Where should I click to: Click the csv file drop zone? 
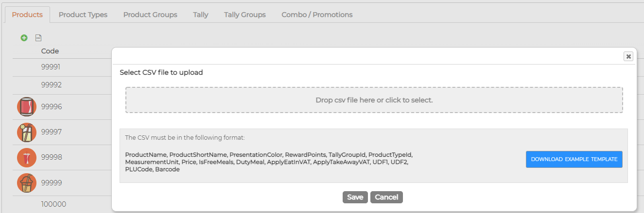[374, 100]
